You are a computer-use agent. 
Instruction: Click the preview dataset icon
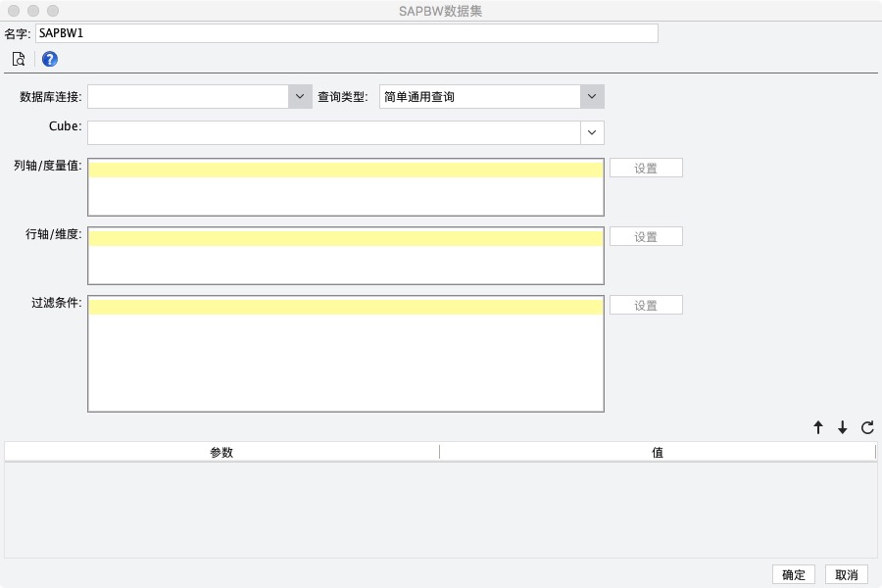point(19,59)
